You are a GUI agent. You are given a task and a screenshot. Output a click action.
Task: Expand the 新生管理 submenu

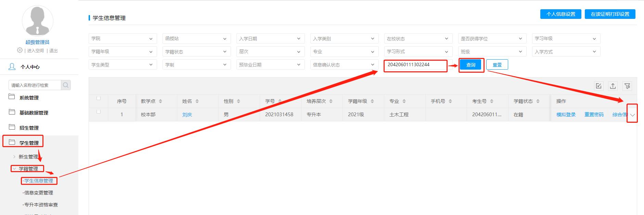point(14,157)
